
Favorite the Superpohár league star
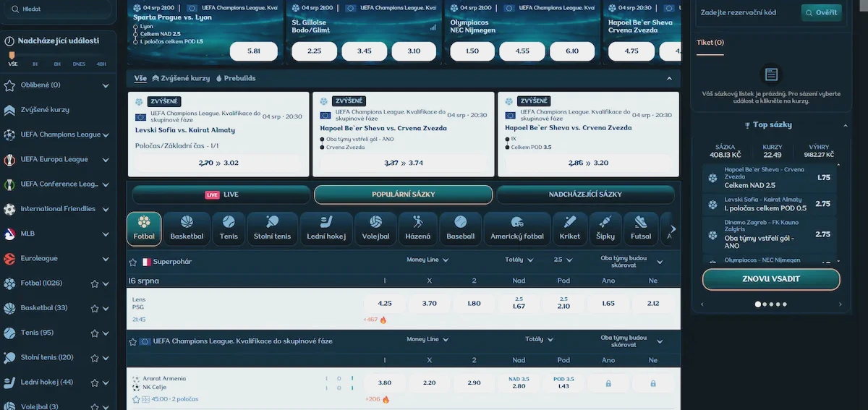pyautogui.click(x=132, y=262)
